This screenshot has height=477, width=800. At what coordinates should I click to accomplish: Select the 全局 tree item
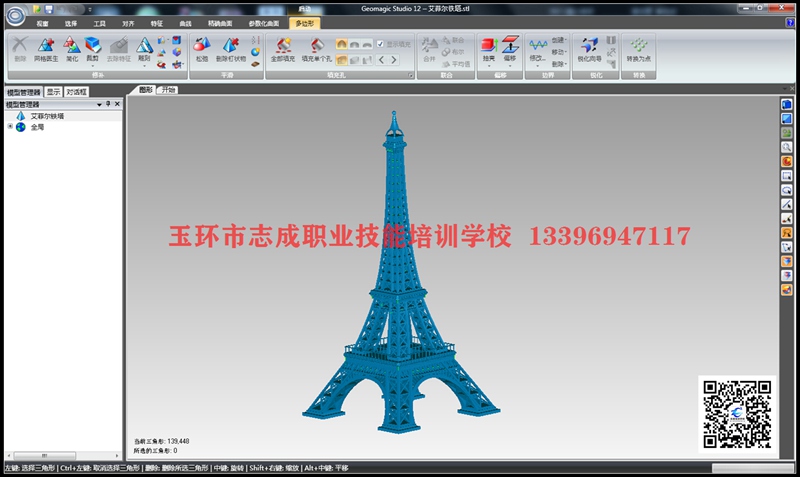pyautogui.click(x=37, y=127)
